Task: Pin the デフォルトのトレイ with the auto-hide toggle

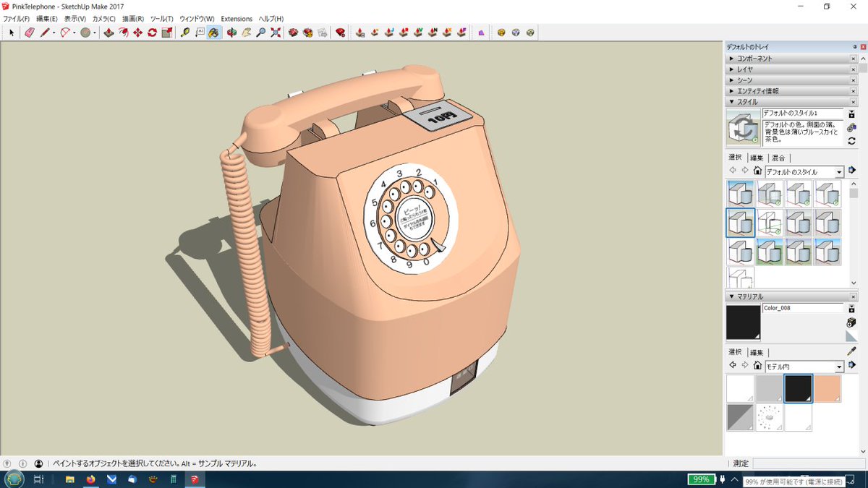Action: pos(856,46)
